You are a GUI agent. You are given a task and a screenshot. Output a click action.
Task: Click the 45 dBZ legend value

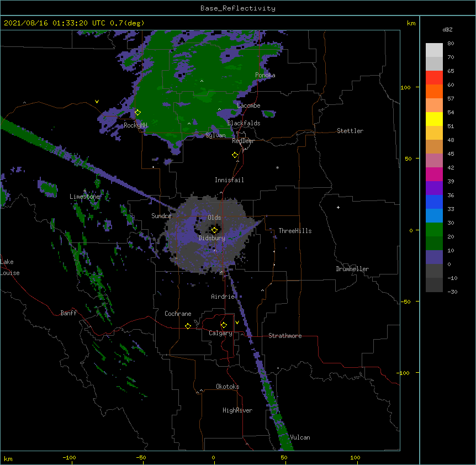point(451,154)
